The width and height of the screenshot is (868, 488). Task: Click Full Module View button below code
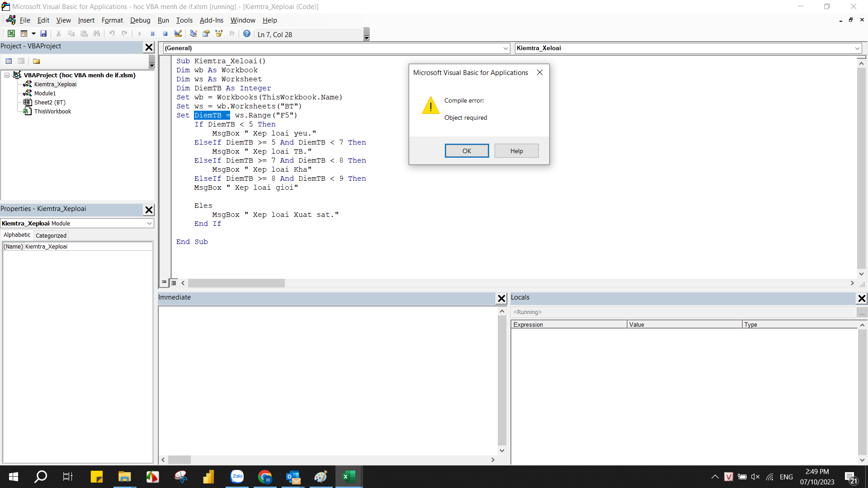(x=174, y=282)
